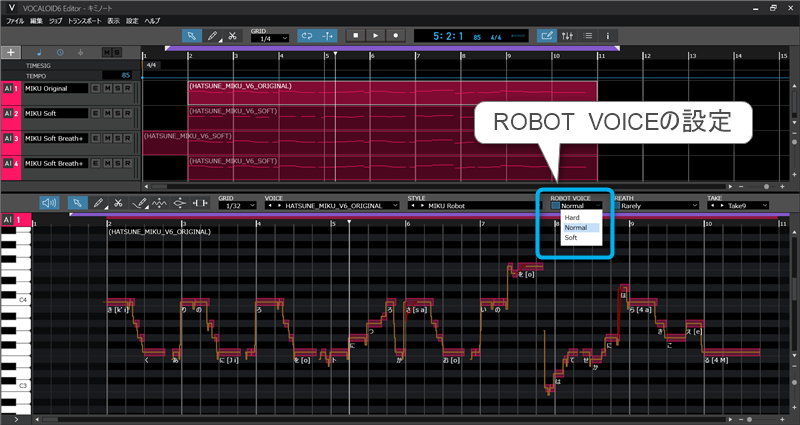Open the ヘルプ menu
Viewport: 800px width, 425px height.
point(152,21)
